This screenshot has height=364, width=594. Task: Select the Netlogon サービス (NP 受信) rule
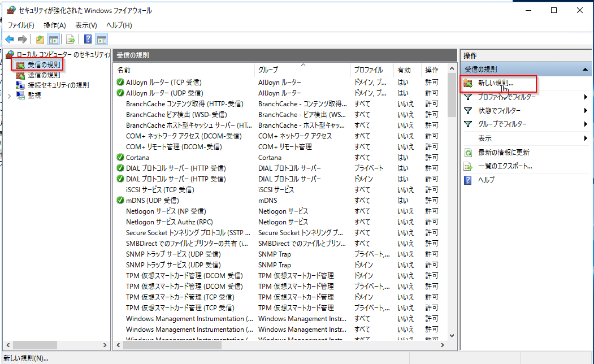click(280, 211)
